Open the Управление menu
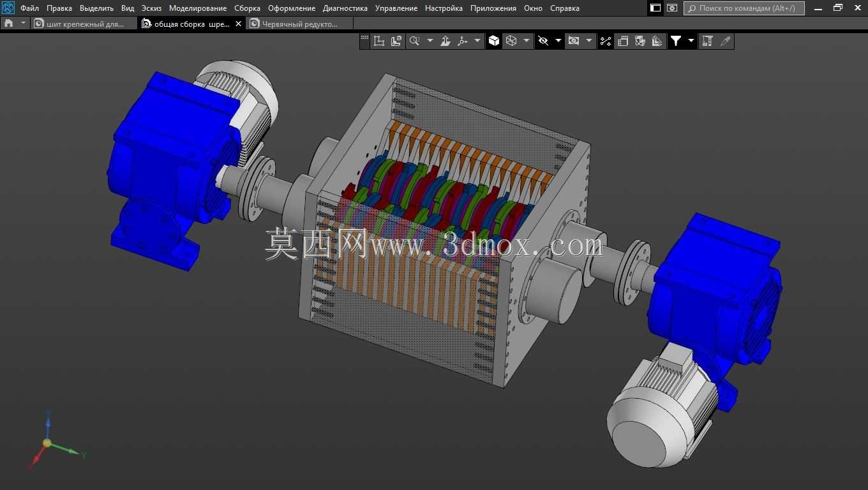The height and width of the screenshot is (490, 868). [x=396, y=8]
